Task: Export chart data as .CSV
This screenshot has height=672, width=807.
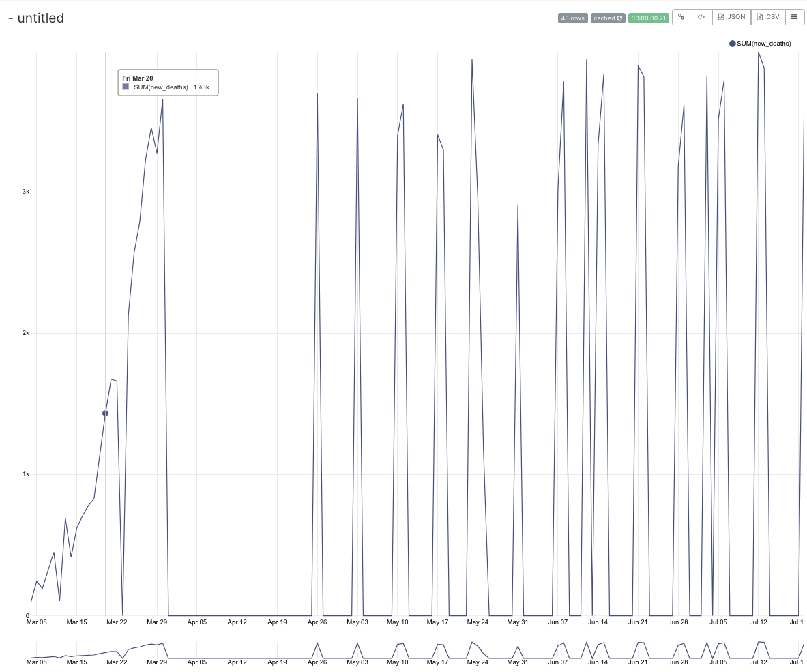Action: click(x=768, y=17)
